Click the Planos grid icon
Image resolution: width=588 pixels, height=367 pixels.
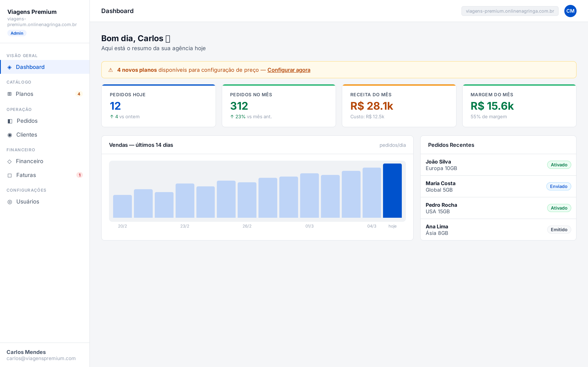point(9,94)
